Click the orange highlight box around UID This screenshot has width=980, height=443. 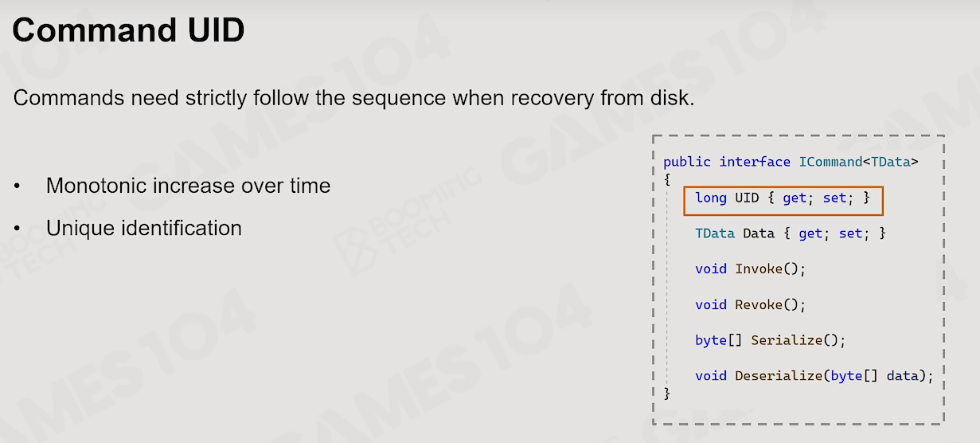pos(783,201)
